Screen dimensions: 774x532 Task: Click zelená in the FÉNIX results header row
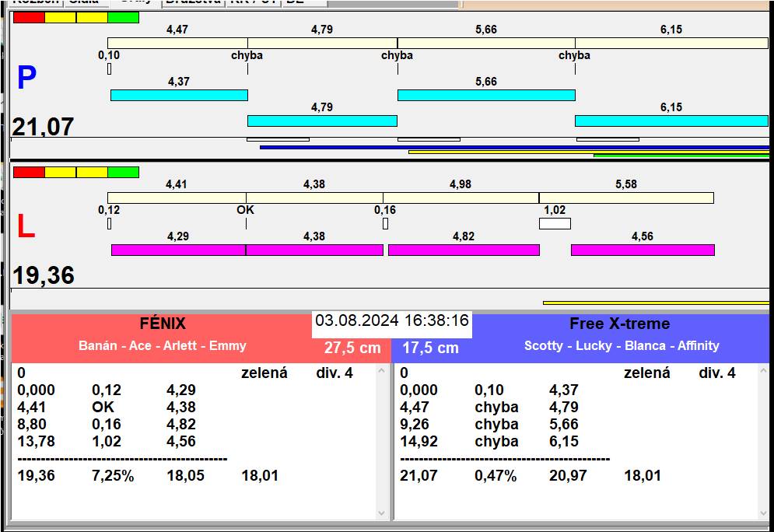[x=264, y=373]
